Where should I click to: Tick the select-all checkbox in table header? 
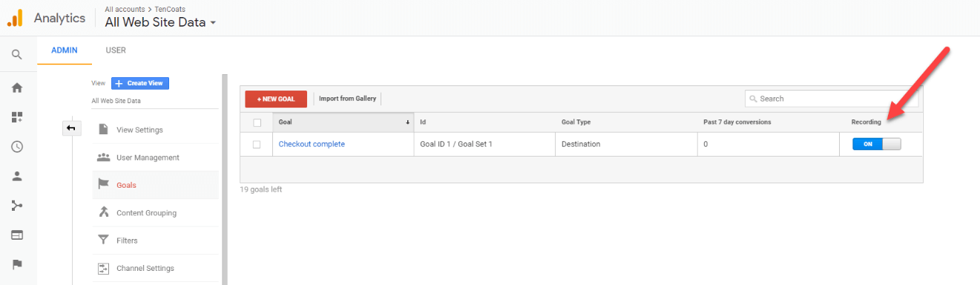pos(257,122)
